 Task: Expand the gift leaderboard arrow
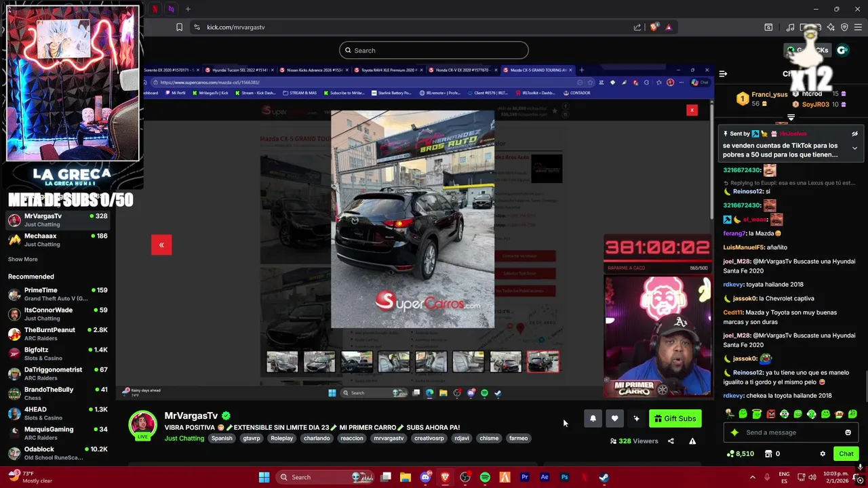click(791, 117)
